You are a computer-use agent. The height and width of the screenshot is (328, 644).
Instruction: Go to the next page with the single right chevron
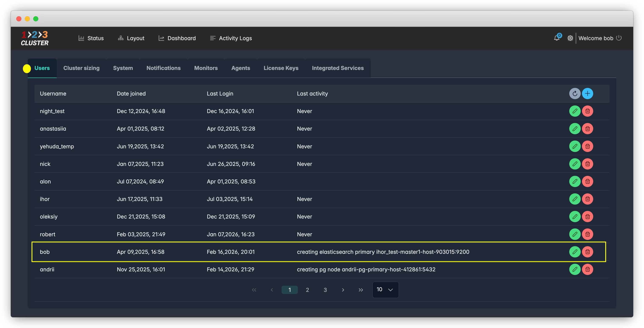(x=343, y=290)
